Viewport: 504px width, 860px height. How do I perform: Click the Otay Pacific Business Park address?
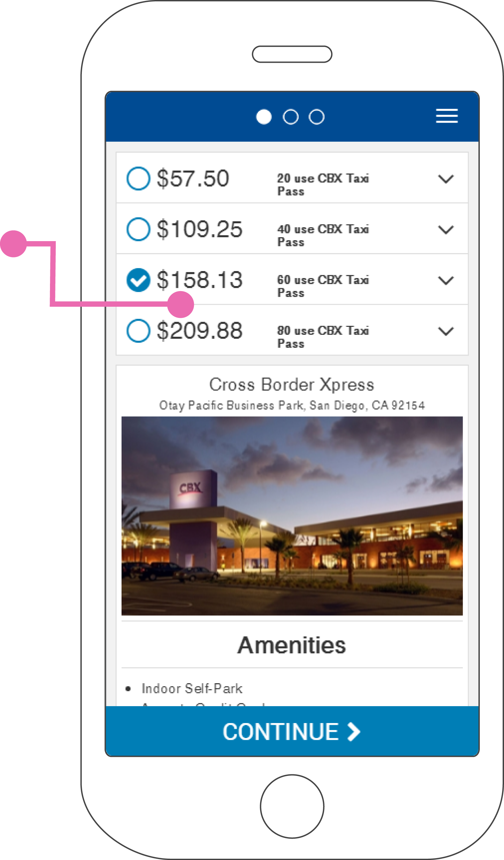[292, 405]
